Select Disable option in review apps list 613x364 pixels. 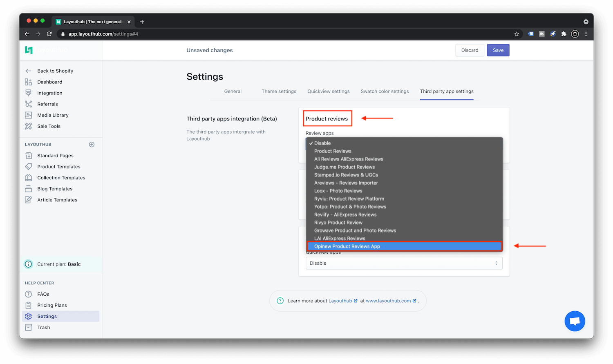pyautogui.click(x=404, y=143)
